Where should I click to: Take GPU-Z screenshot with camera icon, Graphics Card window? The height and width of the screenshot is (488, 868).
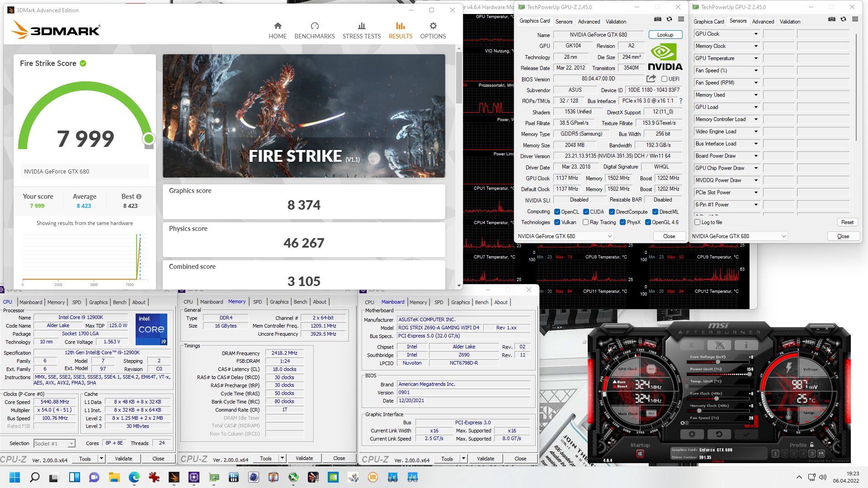[x=657, y=19]
